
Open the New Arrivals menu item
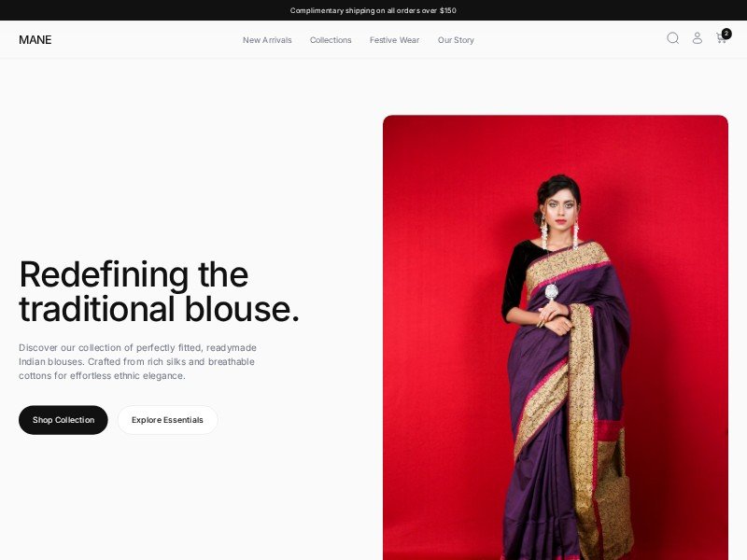[267, 40]
